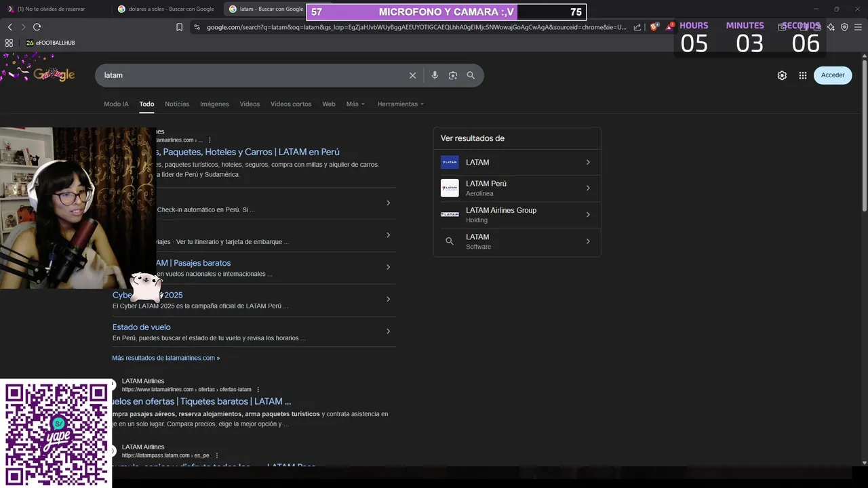Open the LATAM Airlines Group Holding chevron
Image resolution: width=868 pixels, height=488 pixels.
click(588, 215)
